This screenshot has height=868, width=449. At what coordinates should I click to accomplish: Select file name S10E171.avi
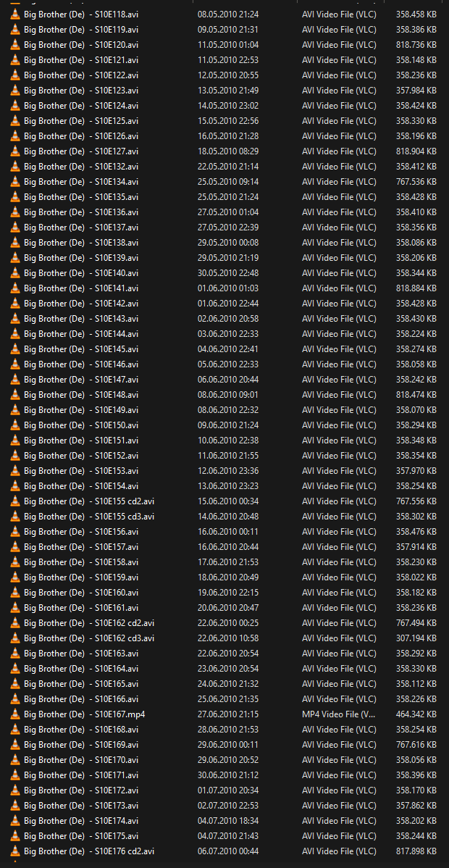81,775
